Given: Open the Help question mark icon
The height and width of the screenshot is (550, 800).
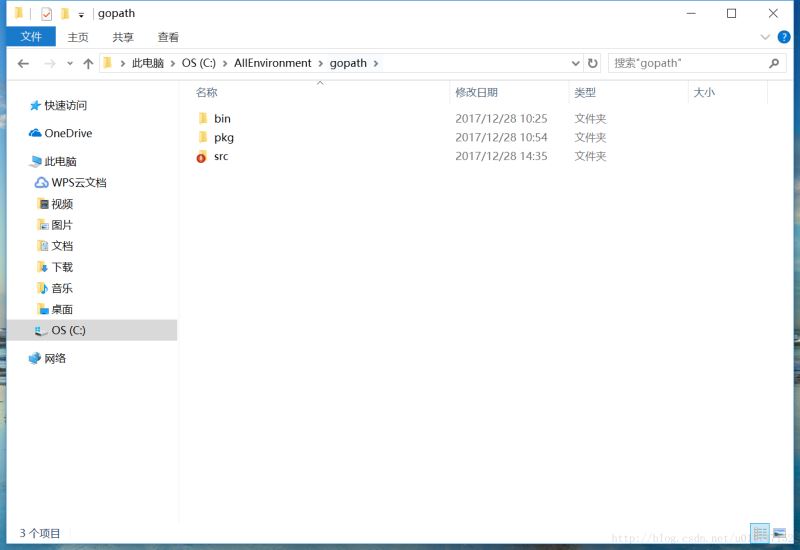Looking at the screenshot, I should click(783, 37).
